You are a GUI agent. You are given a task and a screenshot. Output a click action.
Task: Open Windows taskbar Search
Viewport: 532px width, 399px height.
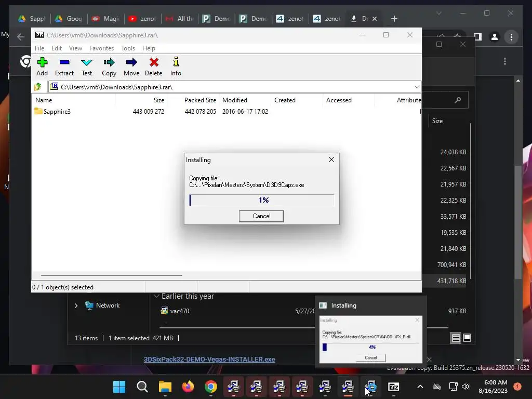pyautogui.click(x=142, y=387)
